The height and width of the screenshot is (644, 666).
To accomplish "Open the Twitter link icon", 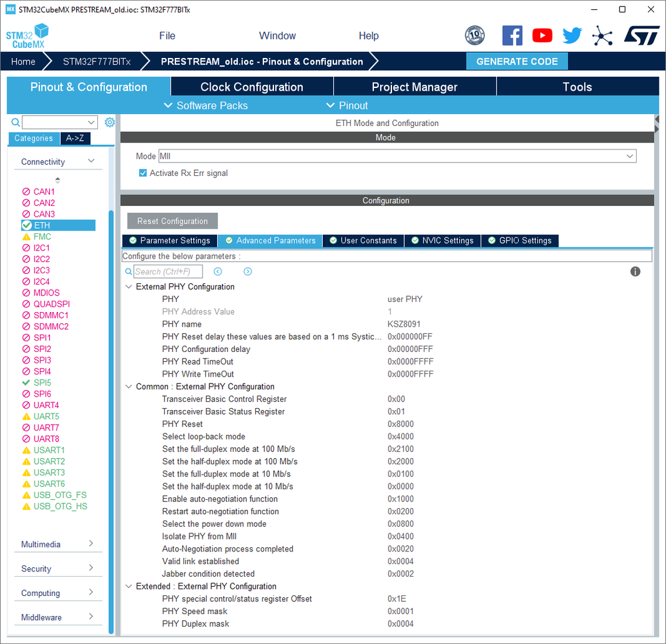I will [572, 36].
